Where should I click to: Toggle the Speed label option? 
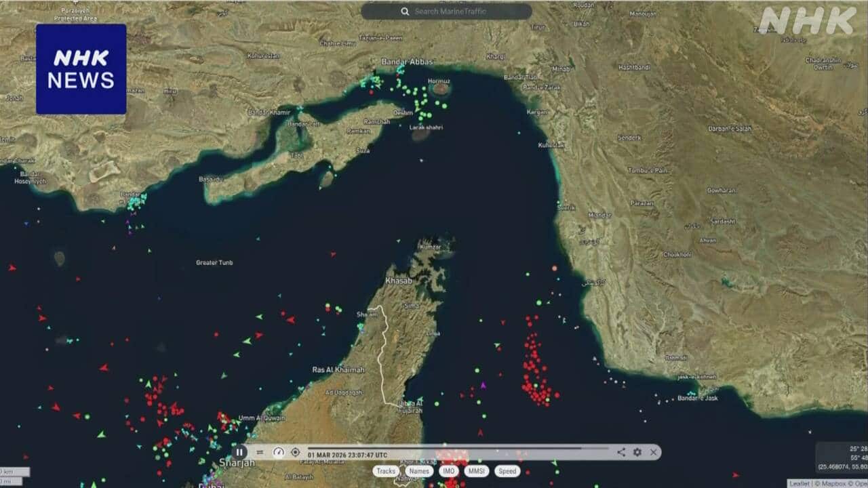pos(507,471)
